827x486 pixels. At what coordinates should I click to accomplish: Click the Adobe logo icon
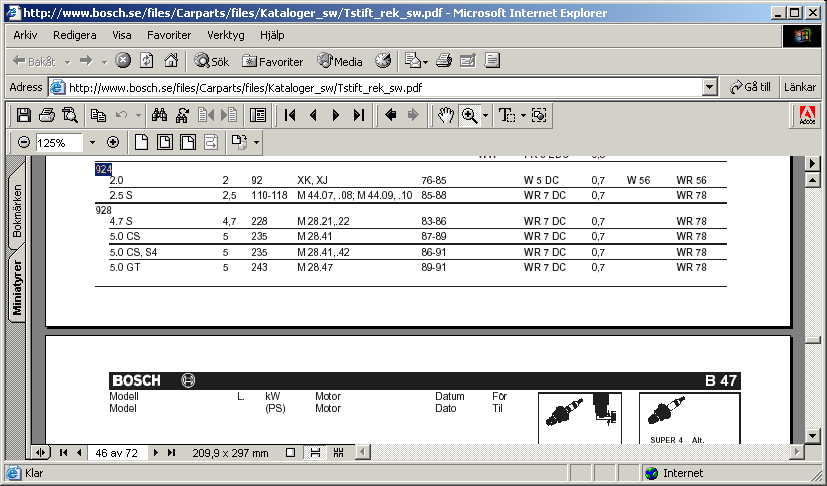807,115
